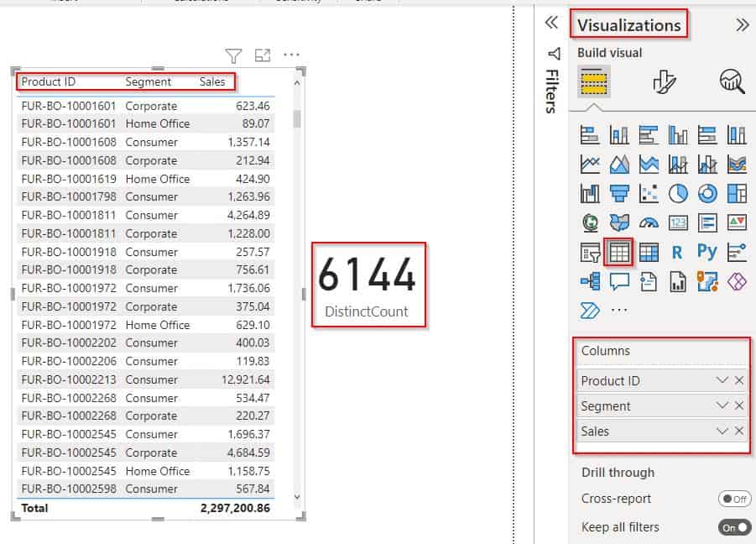The image size is (756, 544).
Task: Add a pie chart visual
Action: (678, 194)
